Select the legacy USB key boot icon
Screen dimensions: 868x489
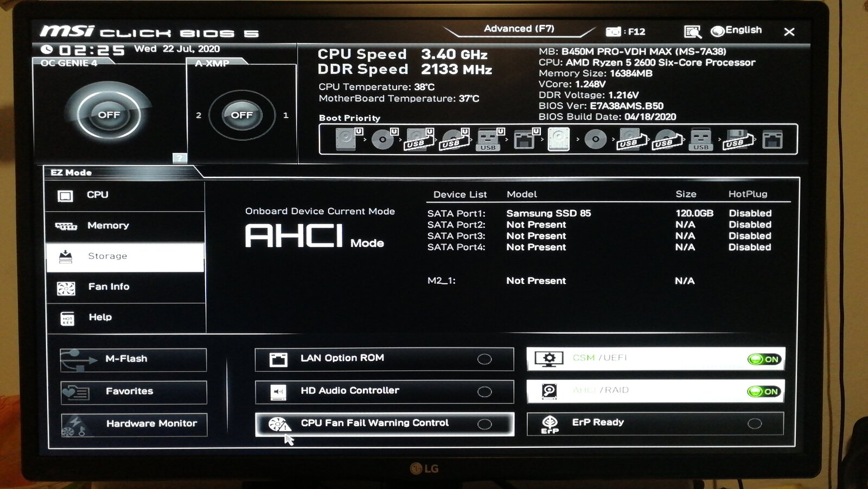[700, 139]
